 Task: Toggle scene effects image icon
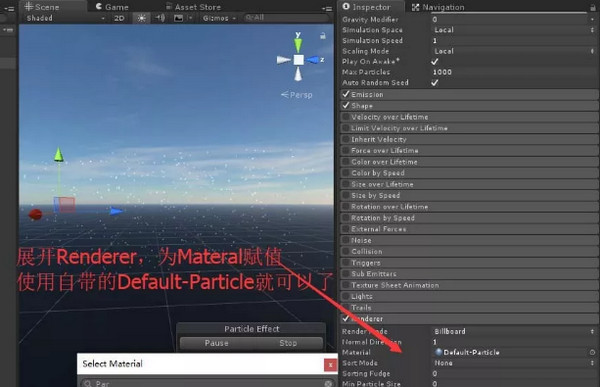(x=178, y=18)
